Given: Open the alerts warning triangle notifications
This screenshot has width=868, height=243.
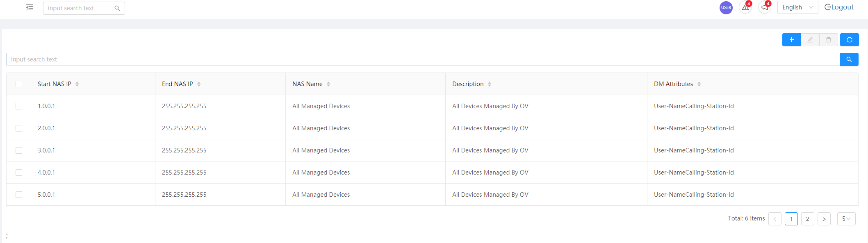Looking at the screenshot, I should (x=745, y=7).
